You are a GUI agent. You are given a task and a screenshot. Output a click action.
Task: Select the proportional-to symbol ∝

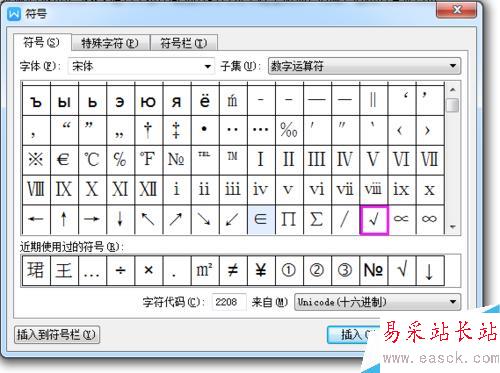pyautogui.click(x=402, y=220)
